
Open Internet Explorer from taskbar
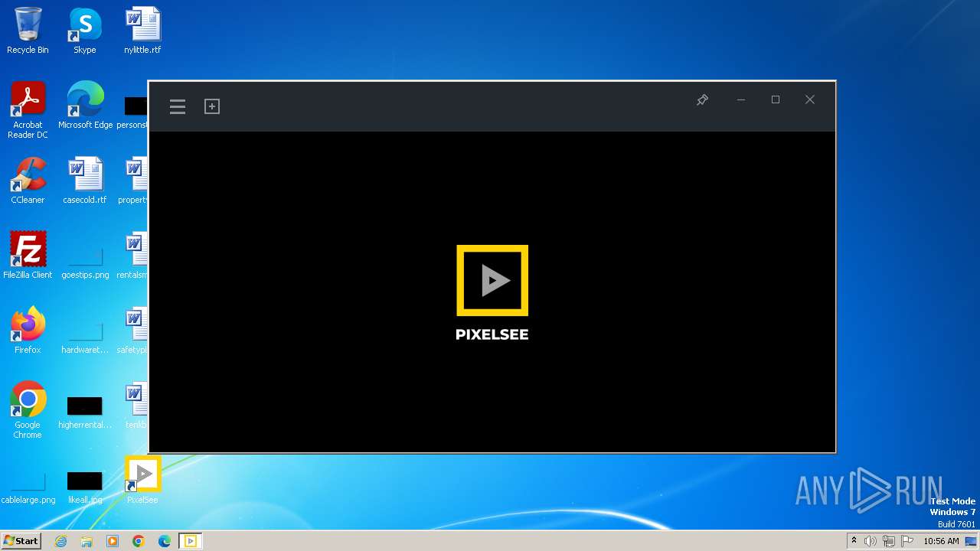coord(61,541)
